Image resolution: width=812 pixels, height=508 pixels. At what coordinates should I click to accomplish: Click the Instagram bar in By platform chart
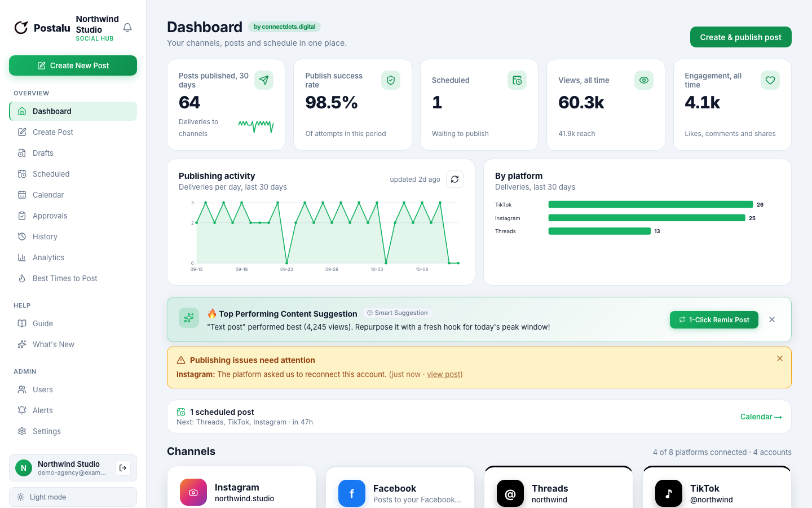click(647, 218)
